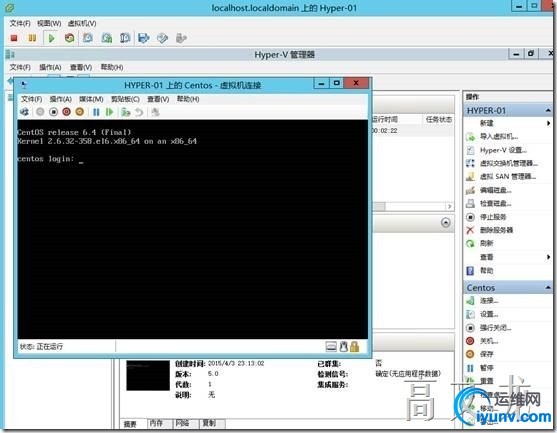
Task: Click the take snapshot clock icon in outer toolbar
Action: coord(88,38)
